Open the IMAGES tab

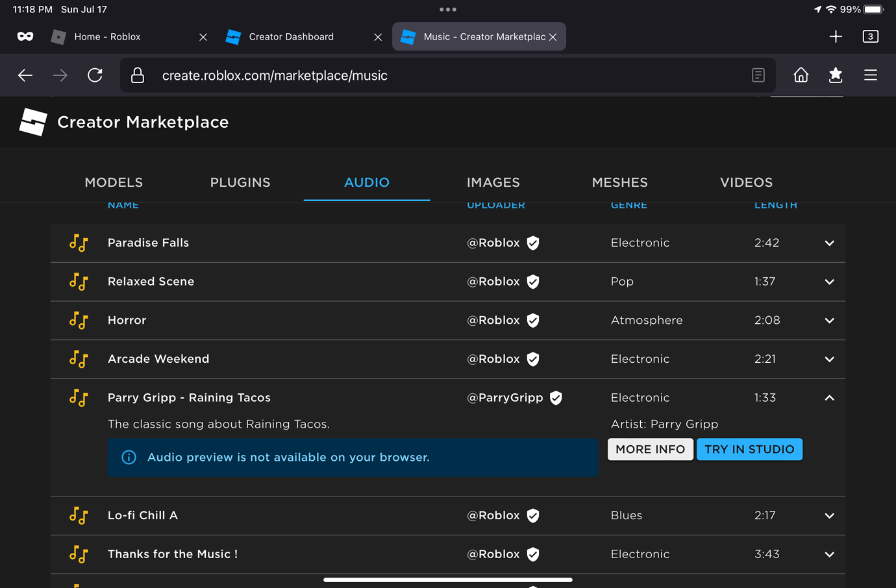click(x=493, y=182)
